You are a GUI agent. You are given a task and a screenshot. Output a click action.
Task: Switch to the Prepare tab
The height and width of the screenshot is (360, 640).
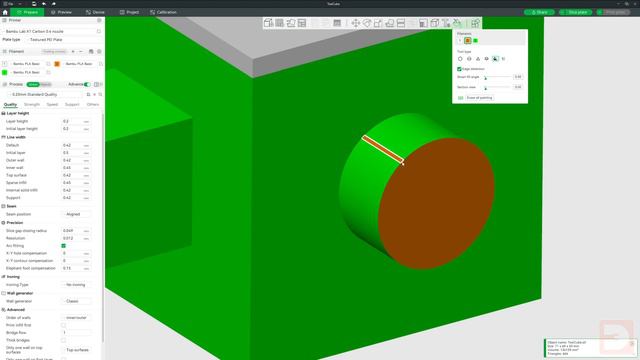click(x=27, y=12)
